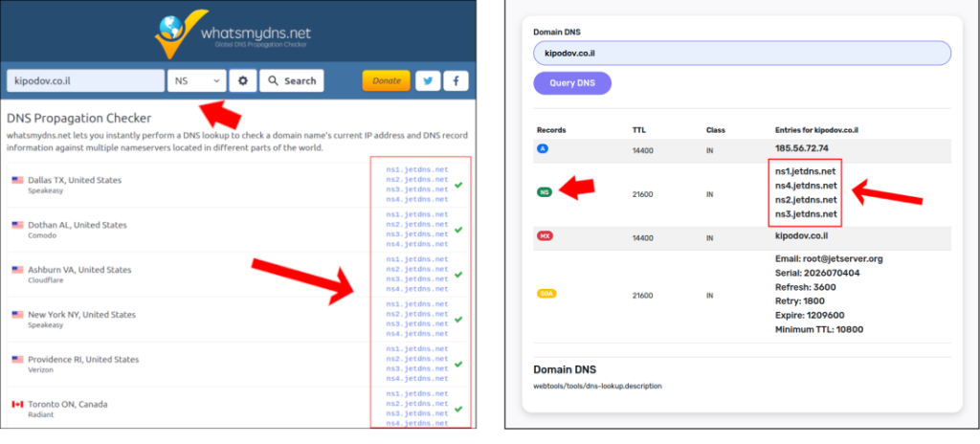Select Dothan AL, United States row text

(x=78, y=225)
